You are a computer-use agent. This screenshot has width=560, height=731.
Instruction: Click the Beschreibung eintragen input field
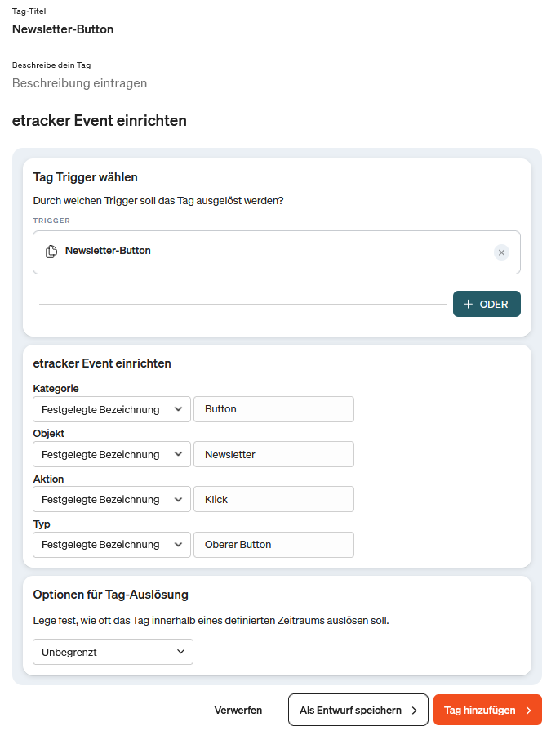point(79,82)
